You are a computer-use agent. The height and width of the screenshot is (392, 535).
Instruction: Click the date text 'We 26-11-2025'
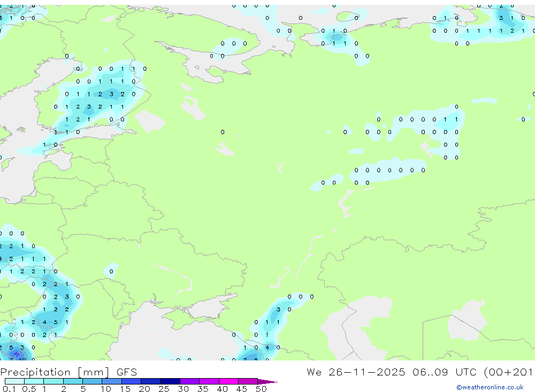coord(356,372)
